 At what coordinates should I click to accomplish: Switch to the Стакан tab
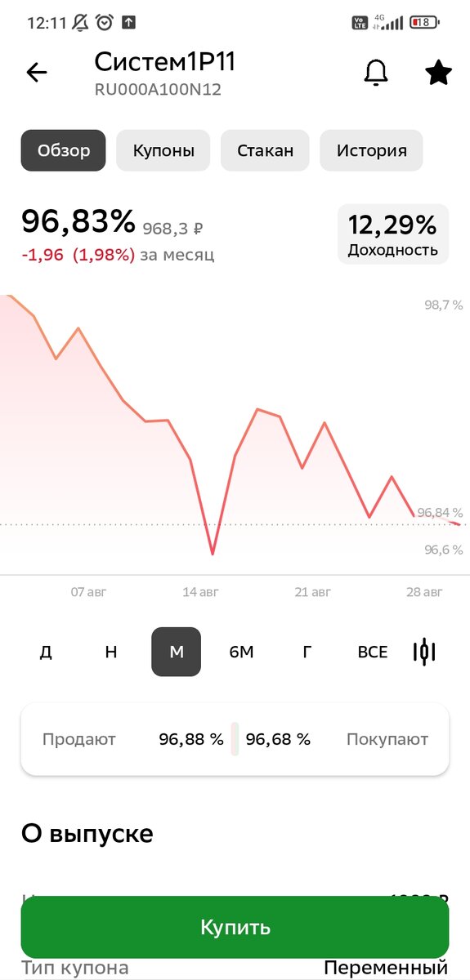point(265,150)
